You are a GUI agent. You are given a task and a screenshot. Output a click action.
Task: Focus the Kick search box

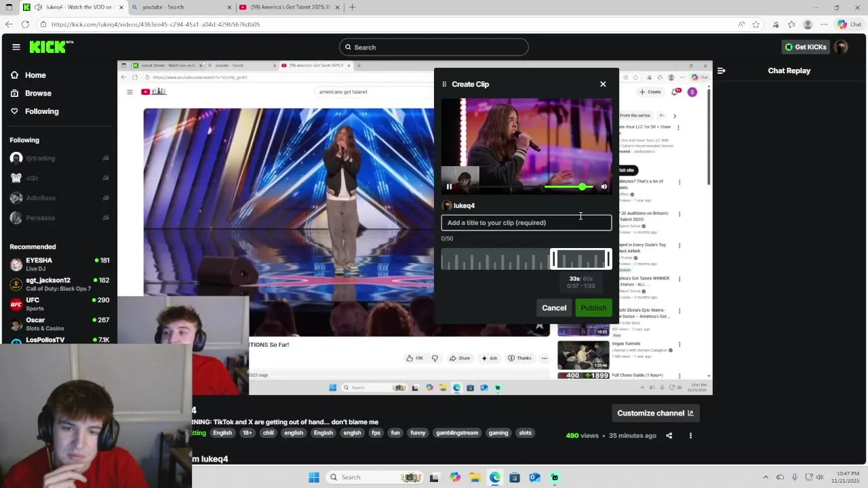pyautogui.click(x=434, y=47)
